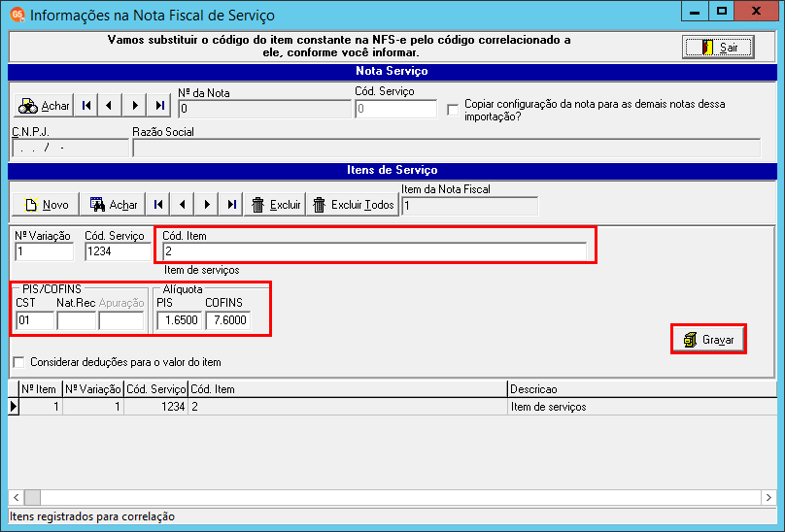Exit via the Sair button
785x532 pixels.
[718, 47]
